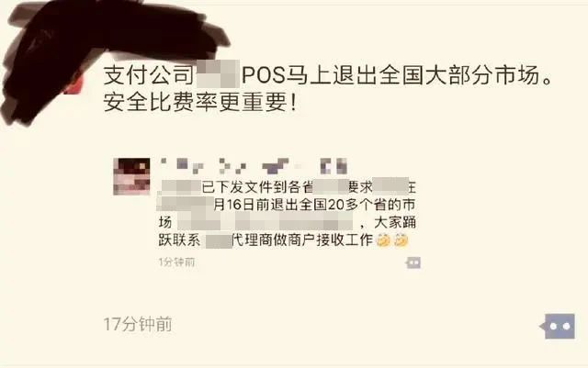
Task: Tap the second laughing emoji in the quoted post
Action: click(401, 240)
